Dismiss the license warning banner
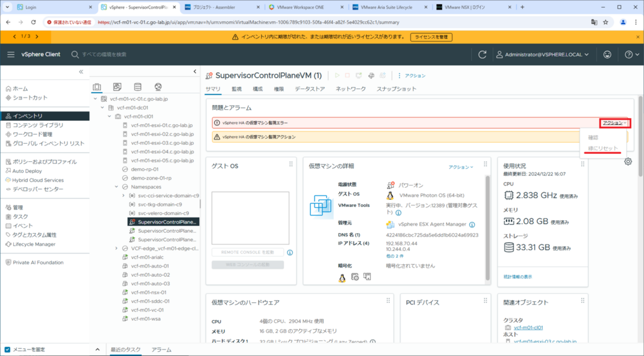 pos(638,37)
